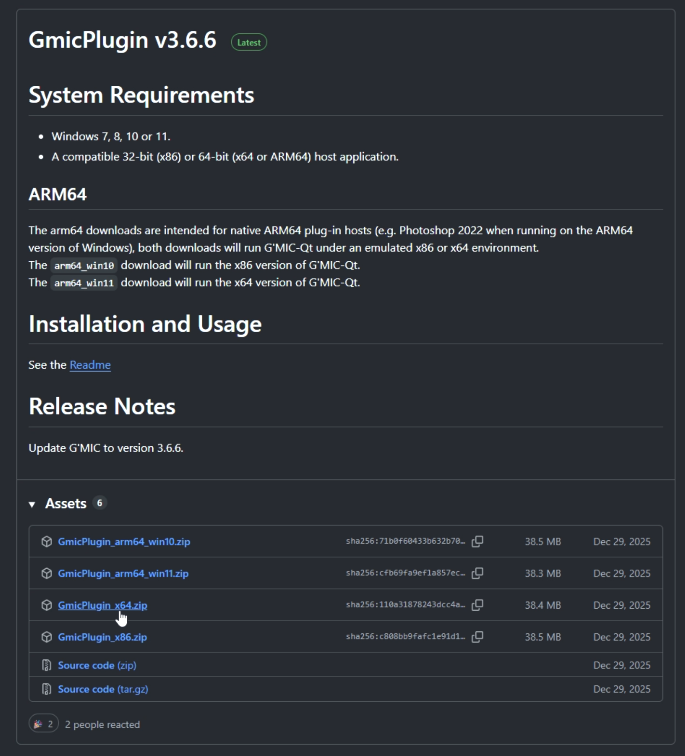Screen dimensions: 685x756
Task: Copy the sha256 hash for GmicPlugin_arm64_win10.zip
Action: pyautogui.click(x=477, y=541)
